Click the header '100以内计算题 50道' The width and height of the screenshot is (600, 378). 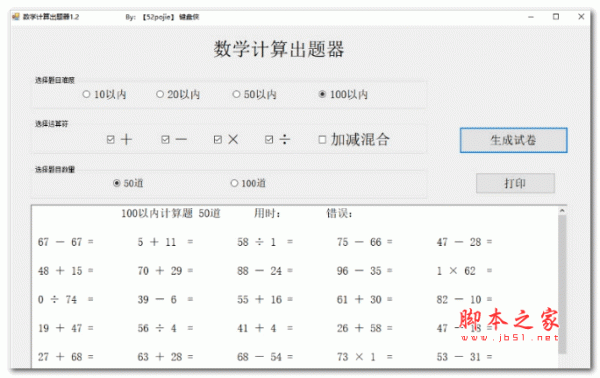pos(171,213)
